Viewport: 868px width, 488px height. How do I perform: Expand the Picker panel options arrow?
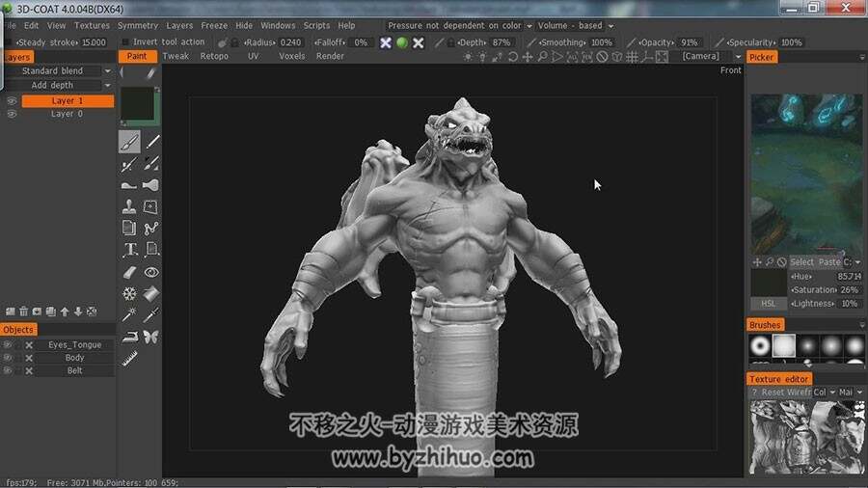pos(862,57)
